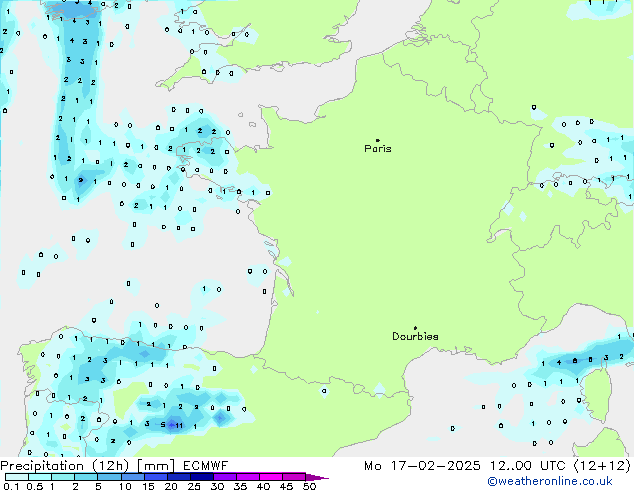Select the 45–50 mm legend swatch

click(x=294, y=477)
